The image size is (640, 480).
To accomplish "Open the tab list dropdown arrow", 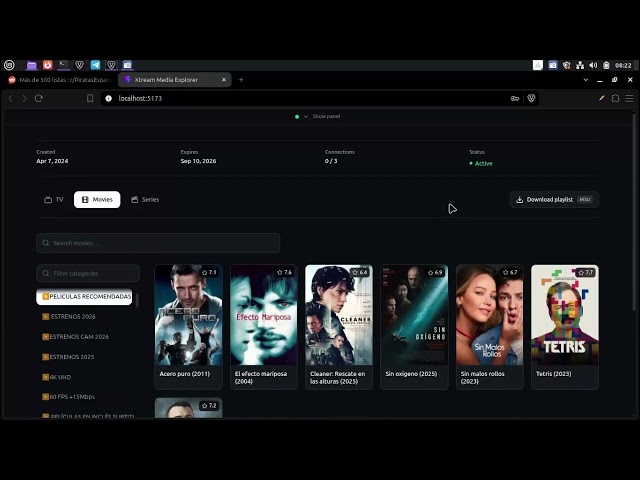I will [586, 80].
